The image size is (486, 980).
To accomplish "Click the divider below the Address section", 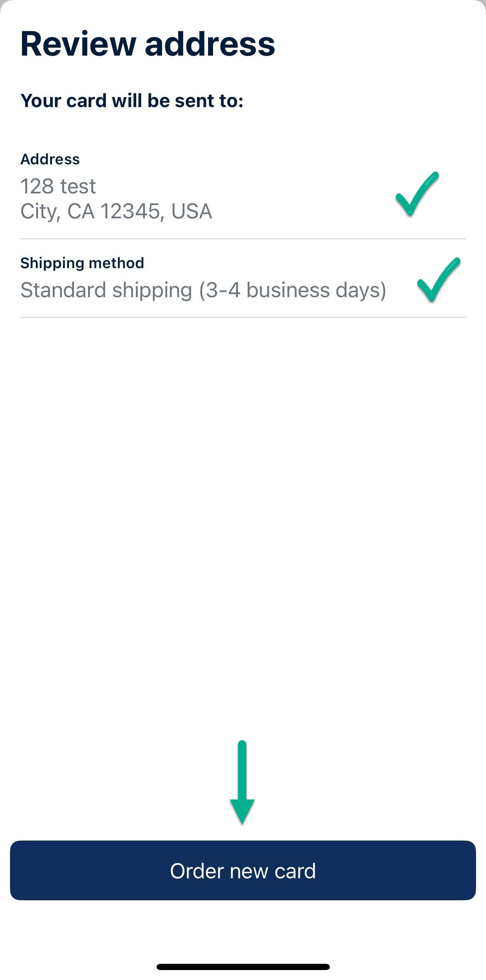I will point(243,239).
